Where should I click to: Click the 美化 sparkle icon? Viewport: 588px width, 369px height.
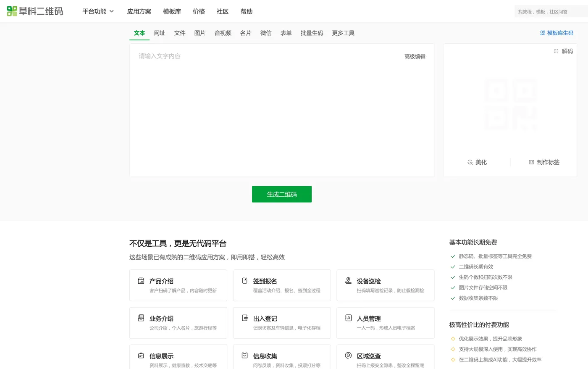(x=470, y=162)
